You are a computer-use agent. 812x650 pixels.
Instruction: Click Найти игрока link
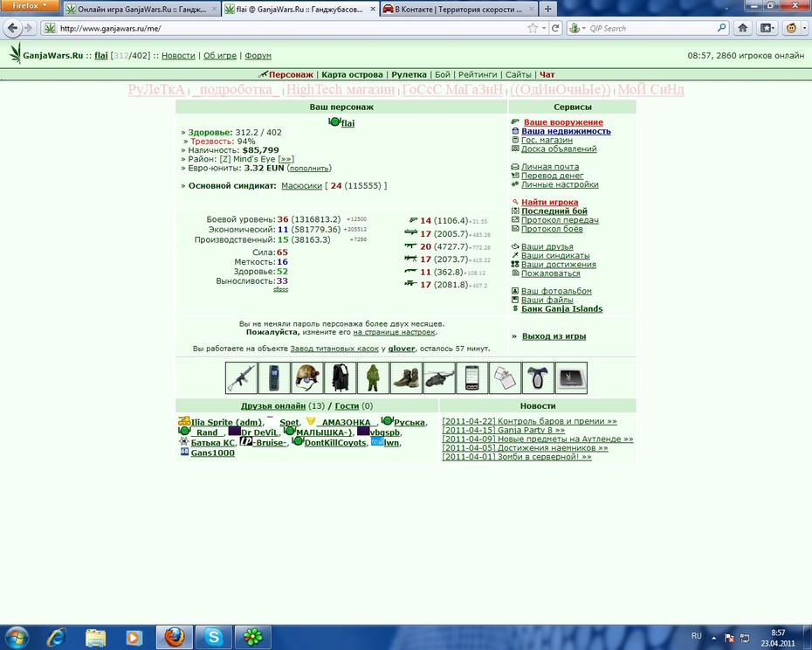(x=549, y=202)
